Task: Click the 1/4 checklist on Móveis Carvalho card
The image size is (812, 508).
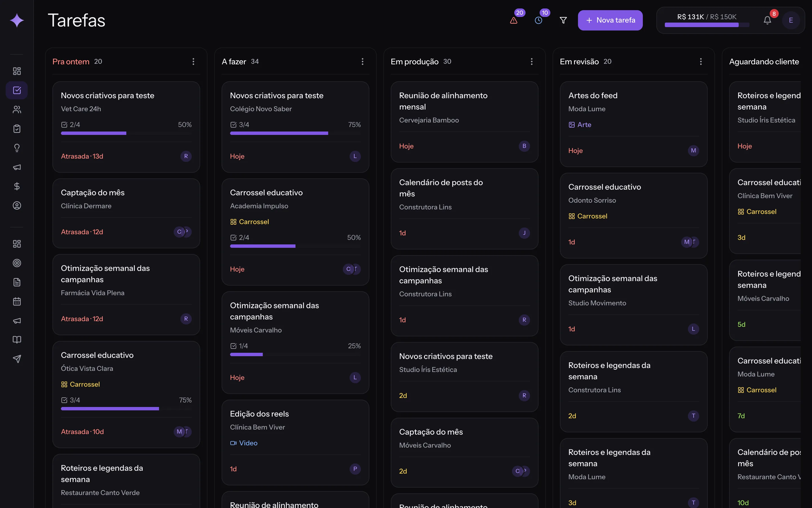Action: 239,346
